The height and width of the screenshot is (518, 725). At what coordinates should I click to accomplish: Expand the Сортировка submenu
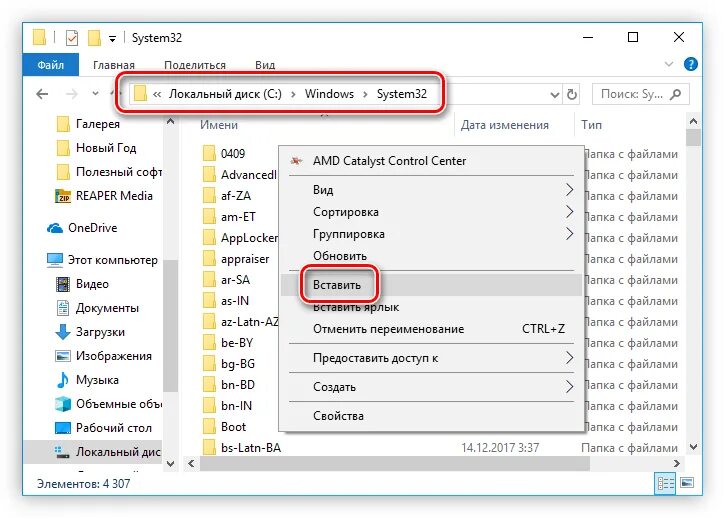coord(431,212)
